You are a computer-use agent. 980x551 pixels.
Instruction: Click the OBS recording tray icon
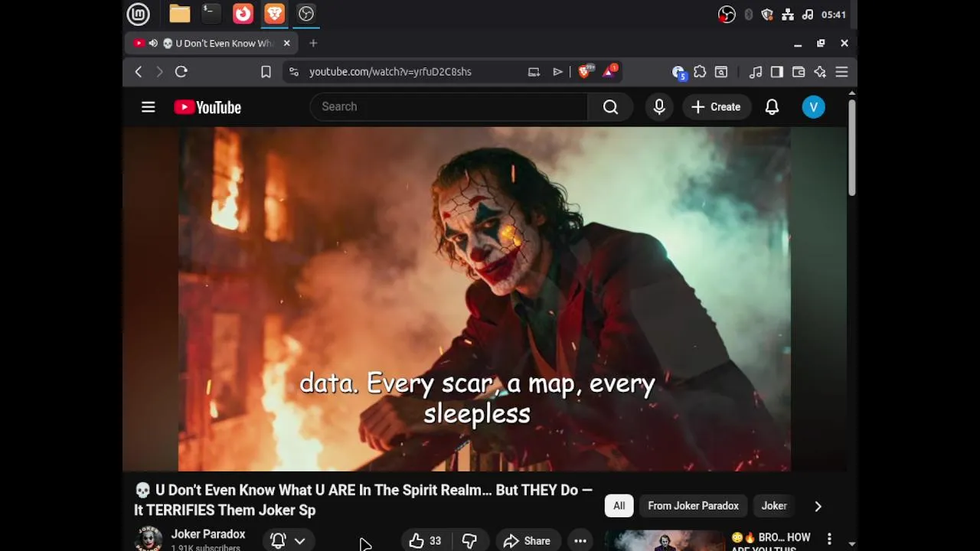pyautogui.click(x=727, y=15)
